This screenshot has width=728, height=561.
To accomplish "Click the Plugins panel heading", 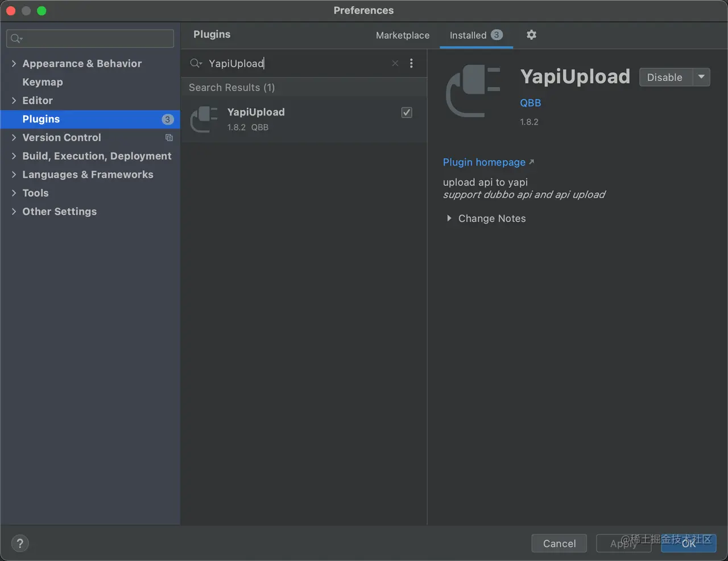I will click(212, 34).
